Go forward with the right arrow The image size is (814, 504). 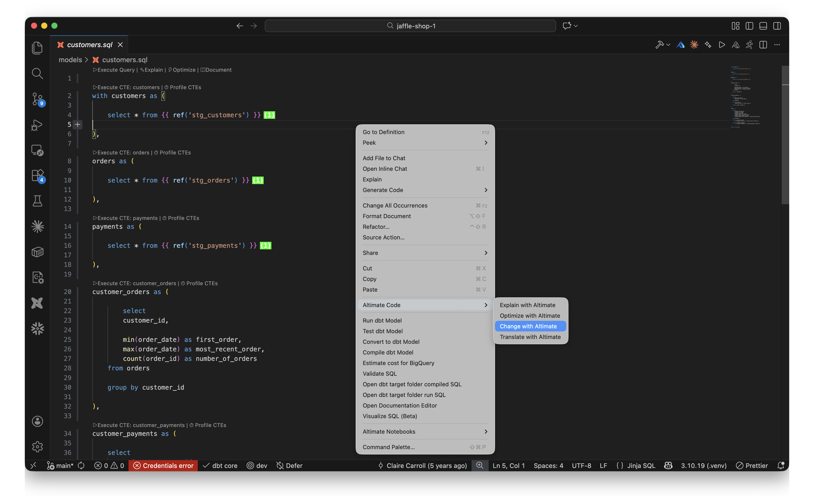(x=253, y=26)
